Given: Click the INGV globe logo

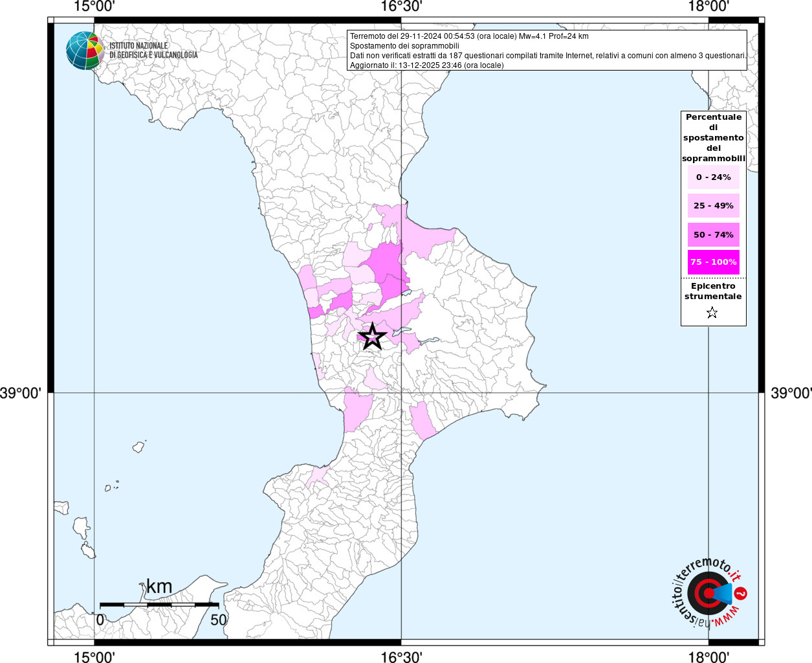Looking at the screenshot, I should 85,51.
